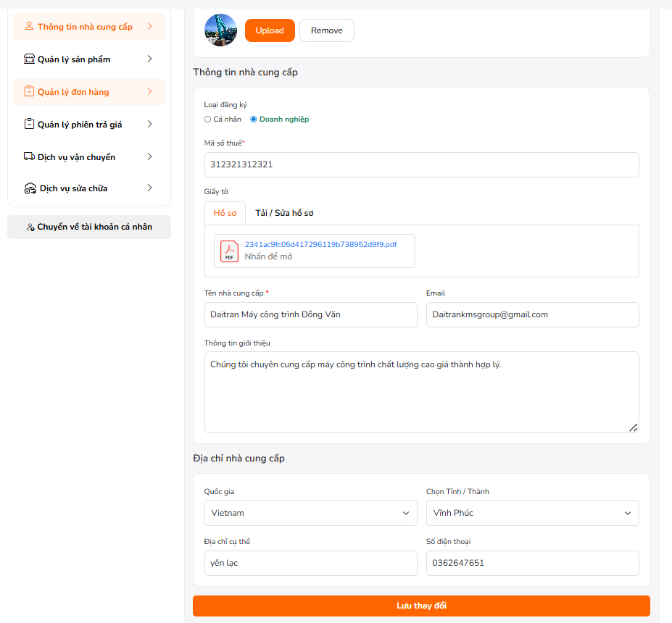Click the Remove avatar button
Image resolution: width=672 pixels, height=623 pixels.
click(326, 30)
